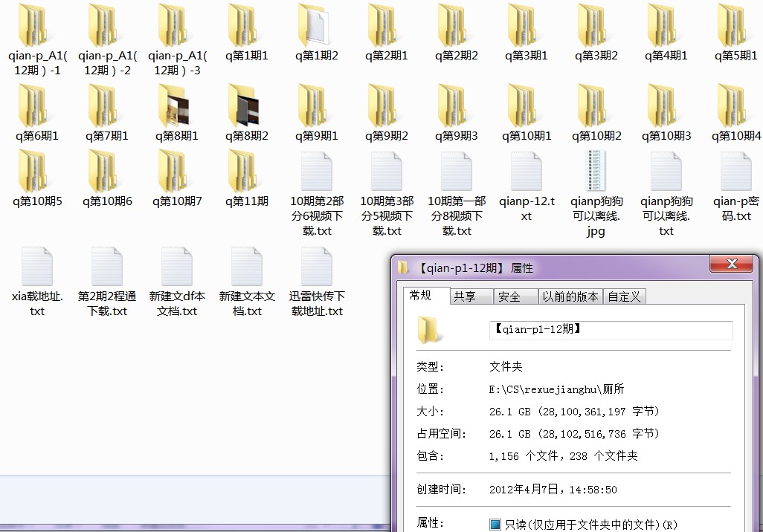Open the 新建文本文档.txt file
The height and width of the screenshot is (532, 763).
pyautogui.click(x=247, y=267)
